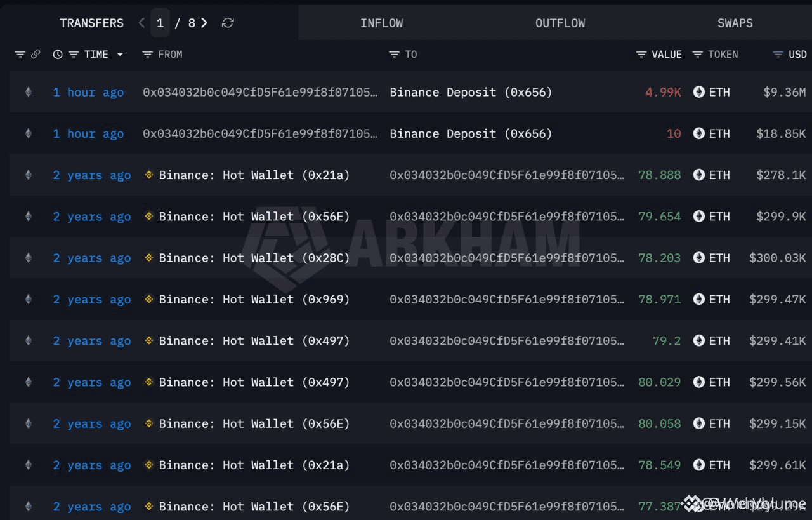Screen dimensions: 812x520
Task: Open Binance Deposit (0x656) in the $9.36M row
Action: 471,92
